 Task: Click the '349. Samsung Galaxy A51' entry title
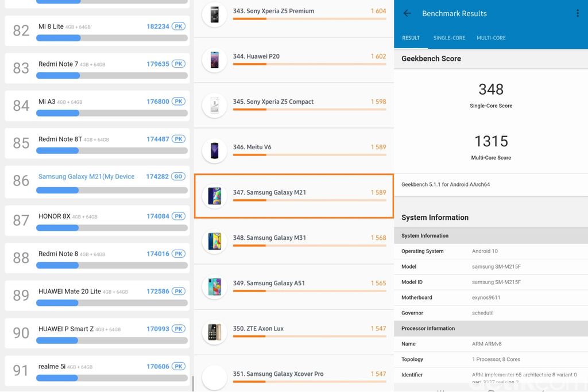269,283
